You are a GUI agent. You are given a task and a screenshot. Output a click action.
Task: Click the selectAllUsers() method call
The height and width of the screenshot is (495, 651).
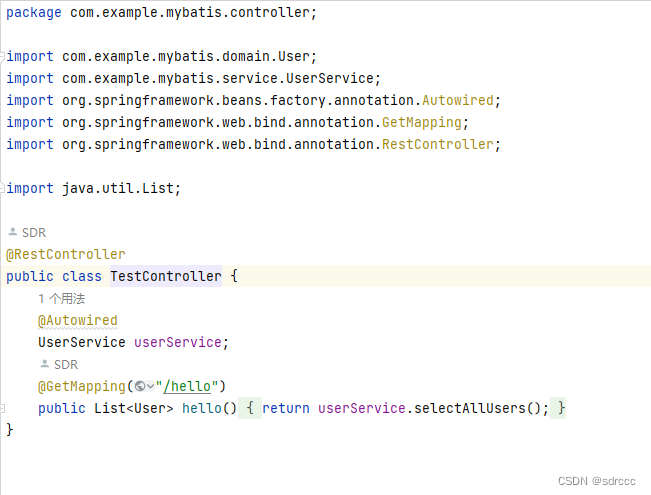pos(477,408)
